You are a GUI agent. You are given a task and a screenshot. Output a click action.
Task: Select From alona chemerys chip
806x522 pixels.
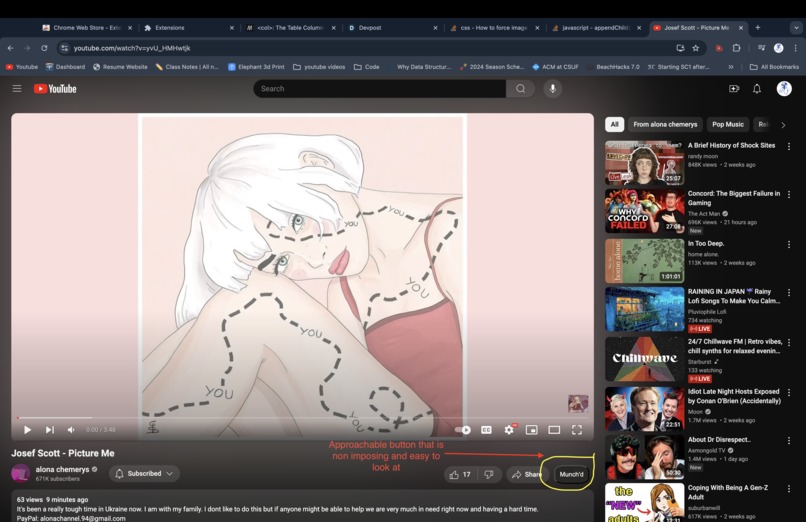pyautogui.click(x=665, y=124)
